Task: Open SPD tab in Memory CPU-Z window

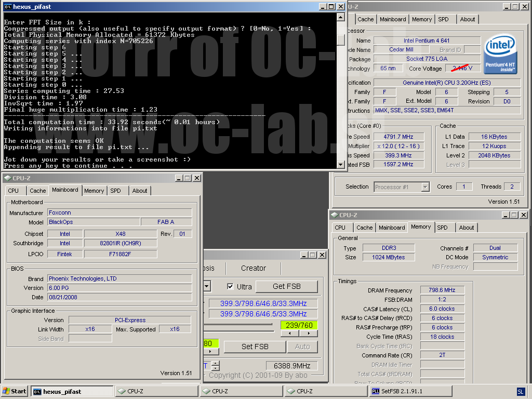Action: 442,228
